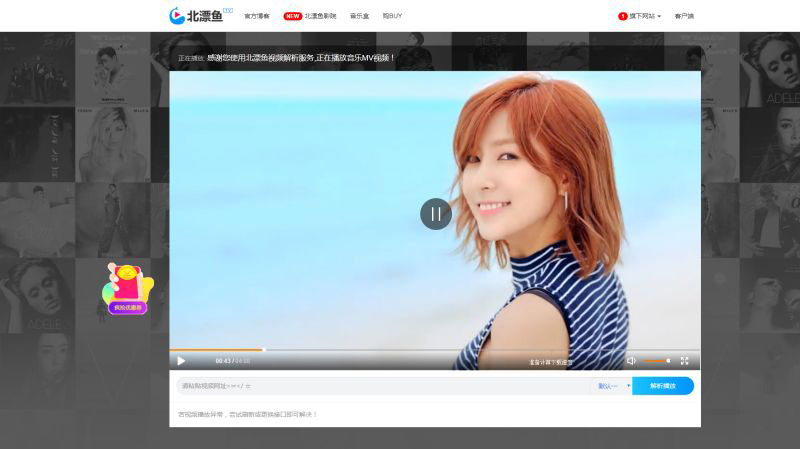Open the 购BUY navigation link
The width and height of the screenshot is (800, 449).
point(392,16)
